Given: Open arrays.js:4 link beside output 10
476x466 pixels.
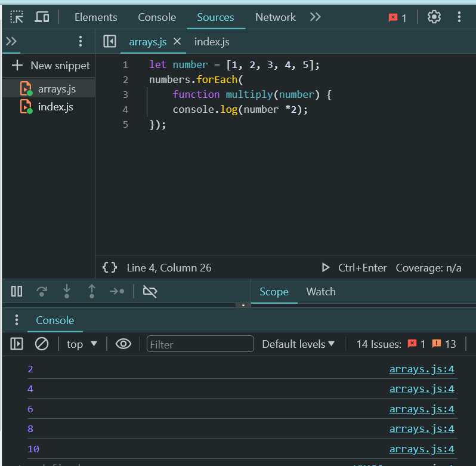Looking at the screenshot, I should pos(422,449).
